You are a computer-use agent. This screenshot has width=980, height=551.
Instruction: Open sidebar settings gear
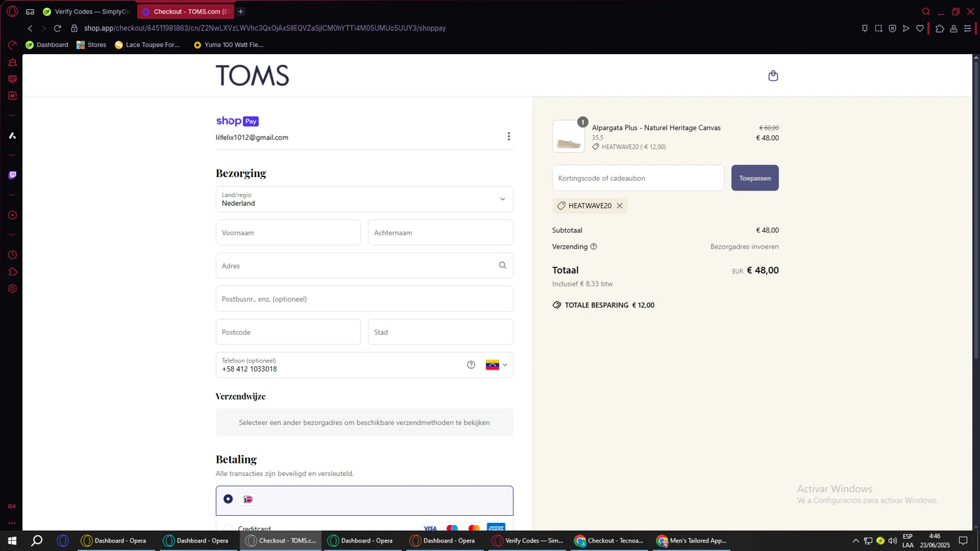click(12, 289)
